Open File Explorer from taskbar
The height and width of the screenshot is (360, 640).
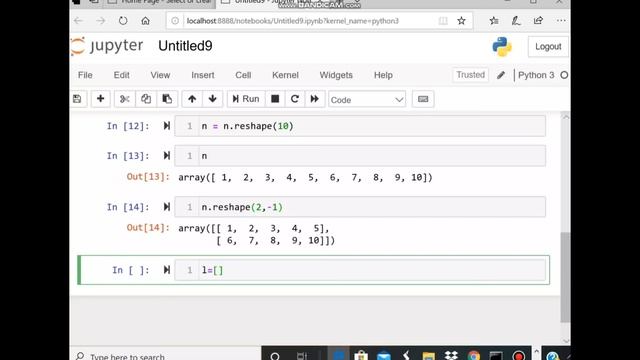pyautogui.click(x=429, y=356)
